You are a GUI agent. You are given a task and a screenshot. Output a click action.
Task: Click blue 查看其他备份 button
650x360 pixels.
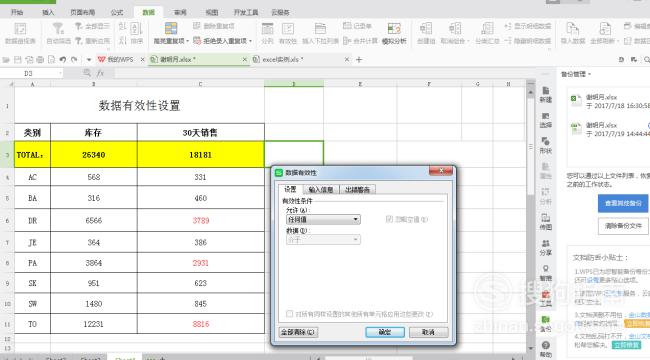(623, 203)
